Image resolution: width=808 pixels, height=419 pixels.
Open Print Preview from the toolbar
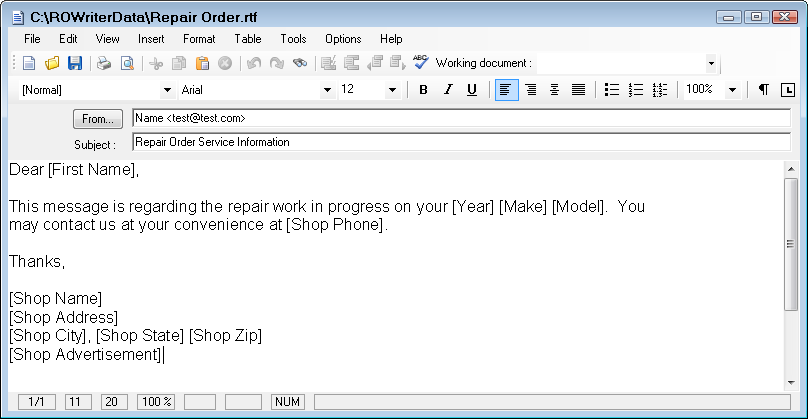[x=127, y=64]
